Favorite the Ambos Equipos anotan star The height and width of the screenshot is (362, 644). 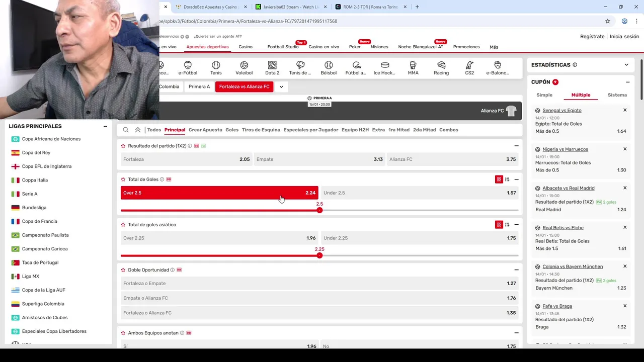coord(123,333)
